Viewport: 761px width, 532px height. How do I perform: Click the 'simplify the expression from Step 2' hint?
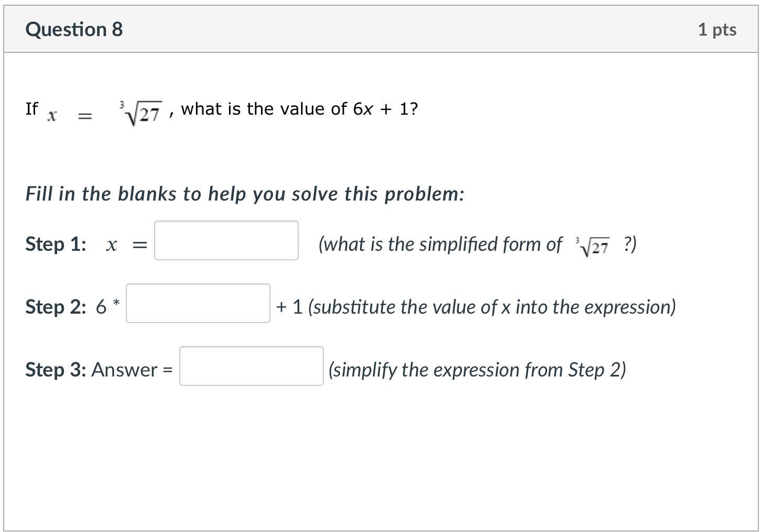pos(477,370)
